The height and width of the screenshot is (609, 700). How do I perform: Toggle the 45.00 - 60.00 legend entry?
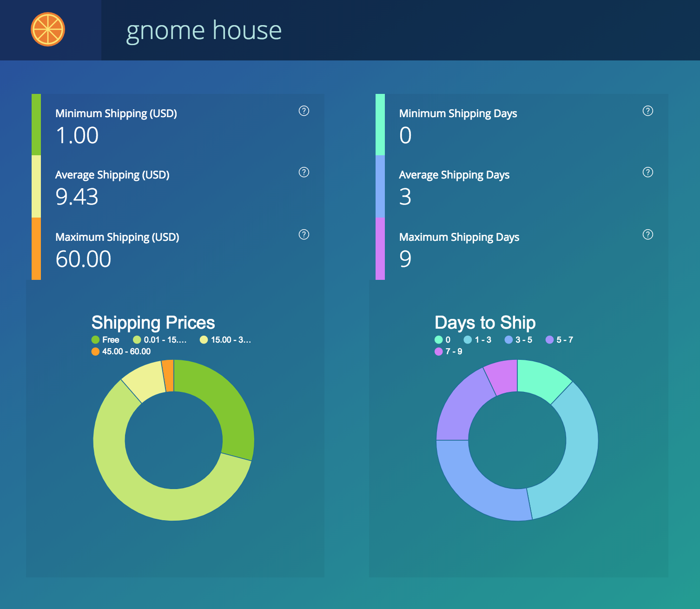(121, 351)
